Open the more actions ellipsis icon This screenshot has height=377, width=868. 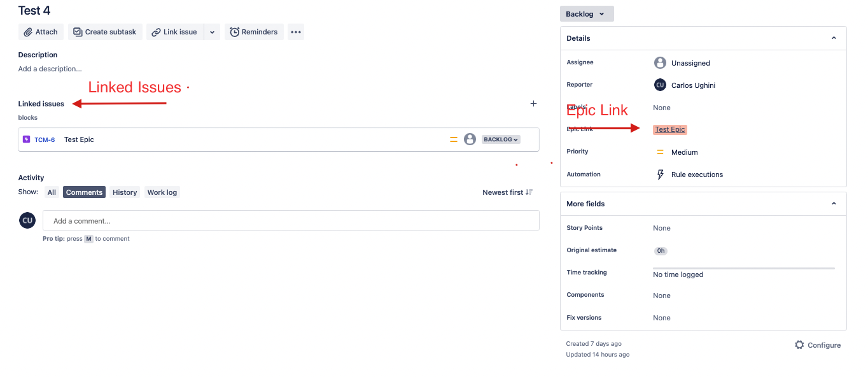[295, 31]
